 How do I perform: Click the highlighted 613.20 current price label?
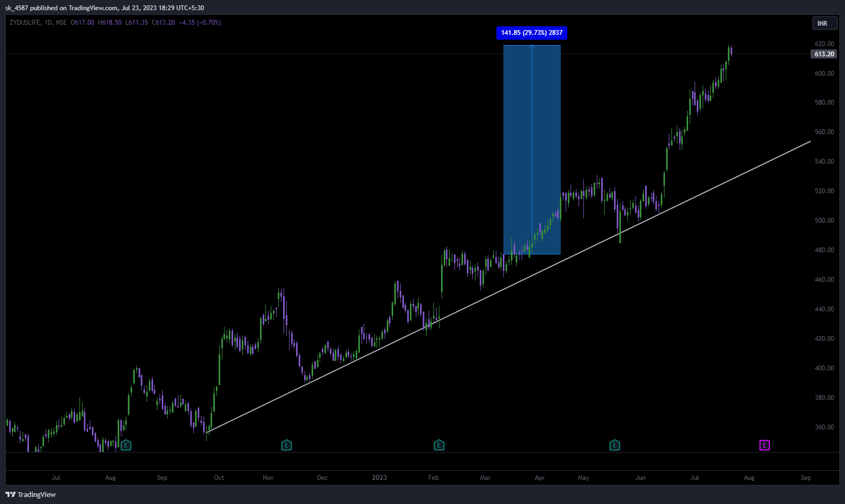click(824, 54)
